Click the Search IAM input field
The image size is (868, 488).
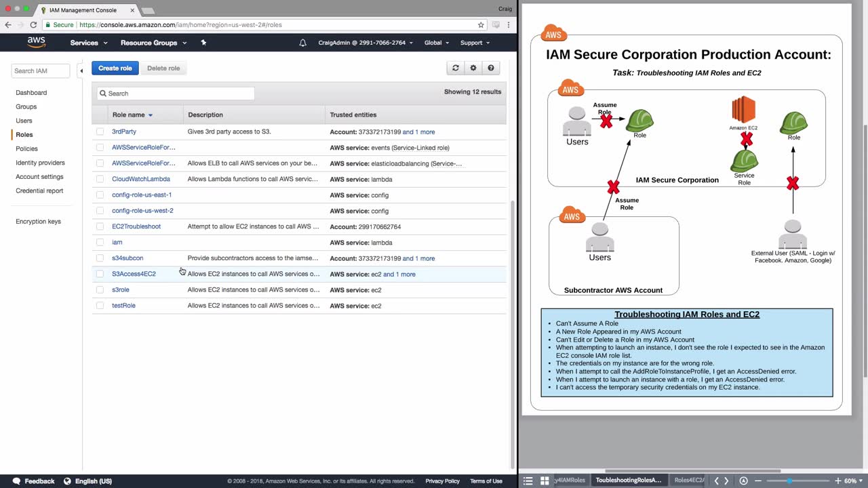click(x=40, y=70)
